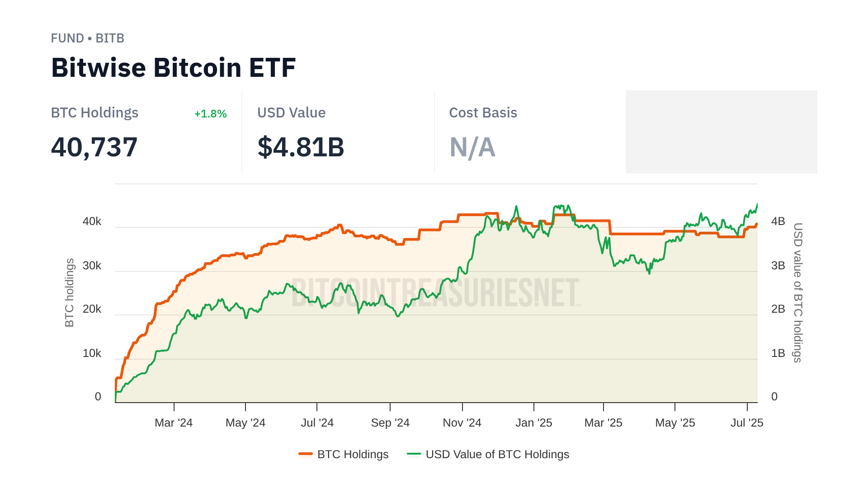The width and height of the screenshot is (868, 488).
Task: Click the Cost Basis N/A value
Action: (472, 147)
